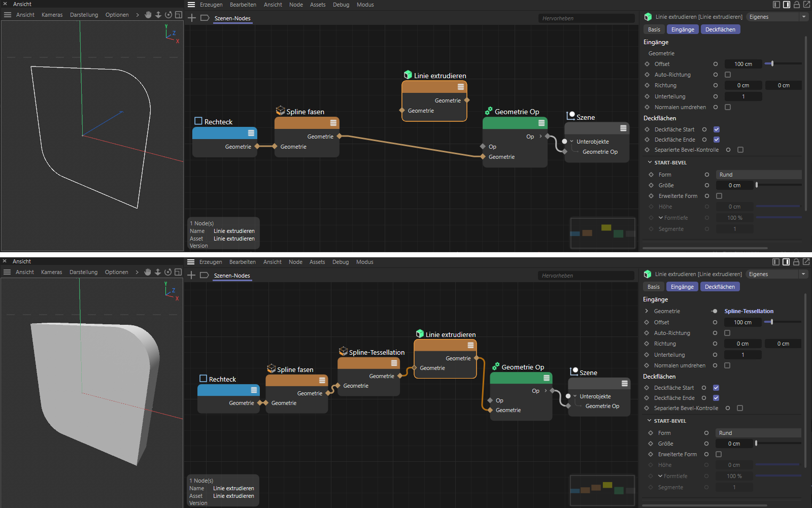
Task: Click the pan hand icon in upper viewport
Action: tap(148, 15)
